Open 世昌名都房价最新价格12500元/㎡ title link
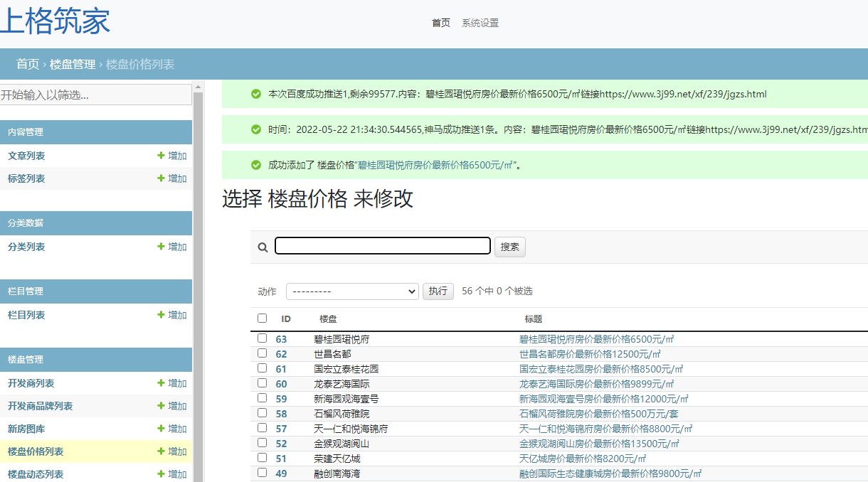 coord(590,354)
